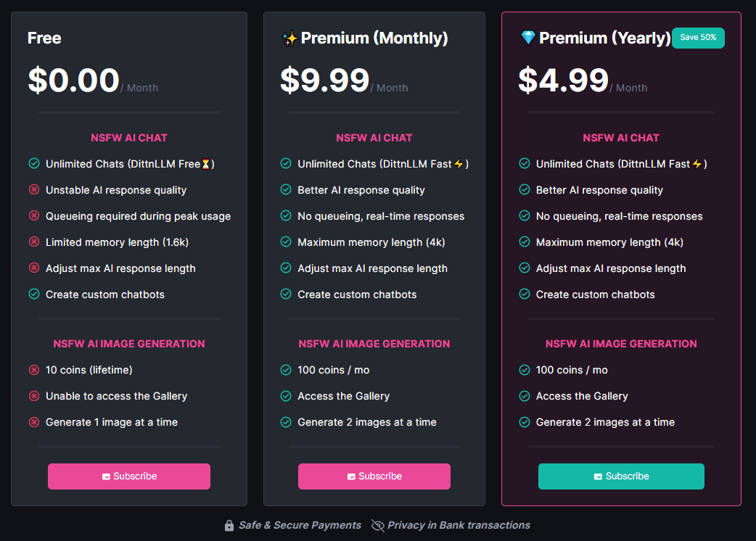
Task: Click the green check beside Access the Gallery in Yearly plan
Action: 525,396
